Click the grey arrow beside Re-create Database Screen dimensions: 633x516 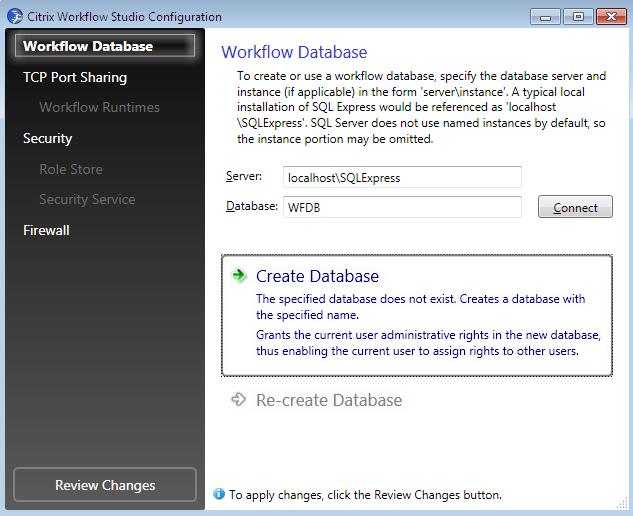point(238,399)
